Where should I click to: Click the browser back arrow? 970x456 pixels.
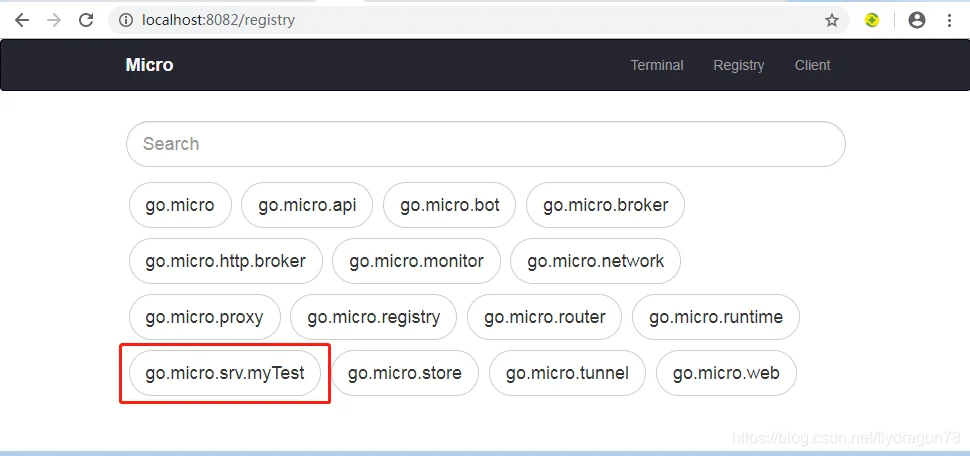[x=22, y=20]
